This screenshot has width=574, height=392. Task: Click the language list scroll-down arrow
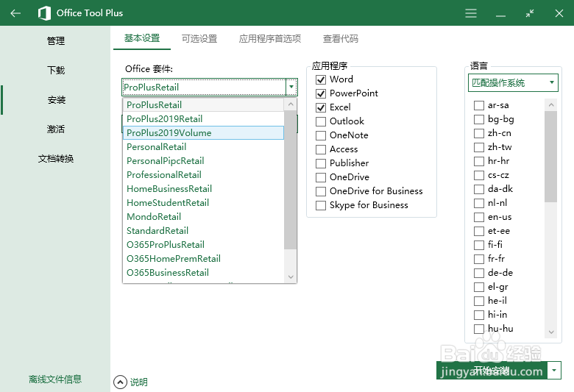551,332
